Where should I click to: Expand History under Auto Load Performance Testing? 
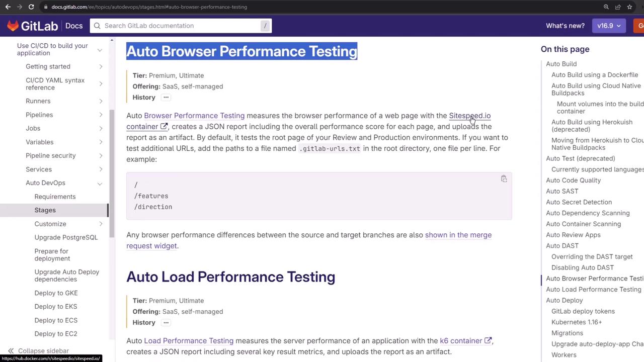point(166,323)
